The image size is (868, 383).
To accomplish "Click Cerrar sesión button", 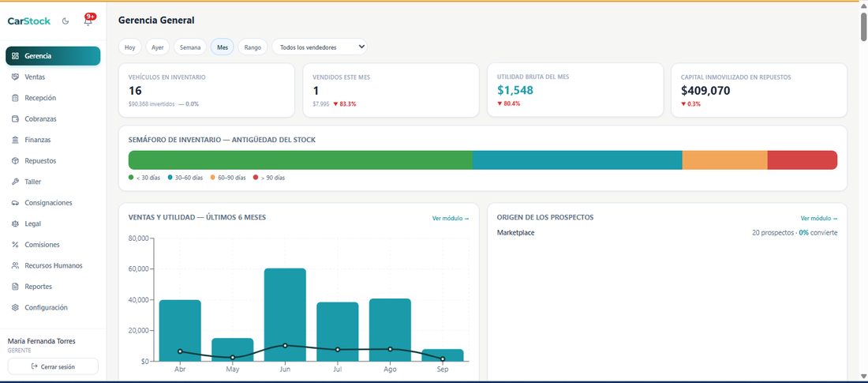I will click(53, 366).
